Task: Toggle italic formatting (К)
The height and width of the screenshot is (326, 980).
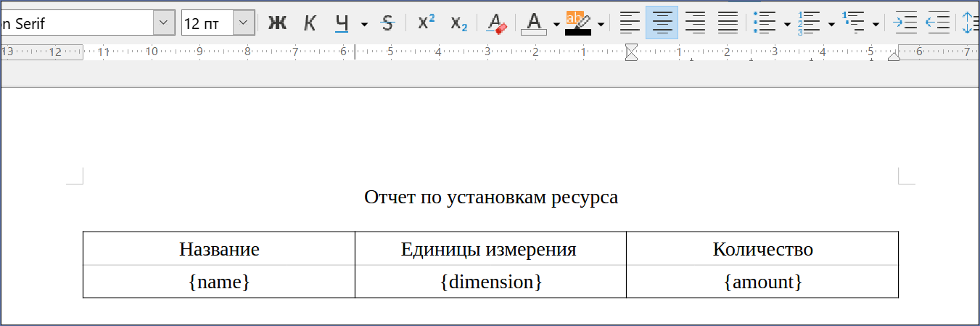Action: pyautogui.click(x=310, y=23)
